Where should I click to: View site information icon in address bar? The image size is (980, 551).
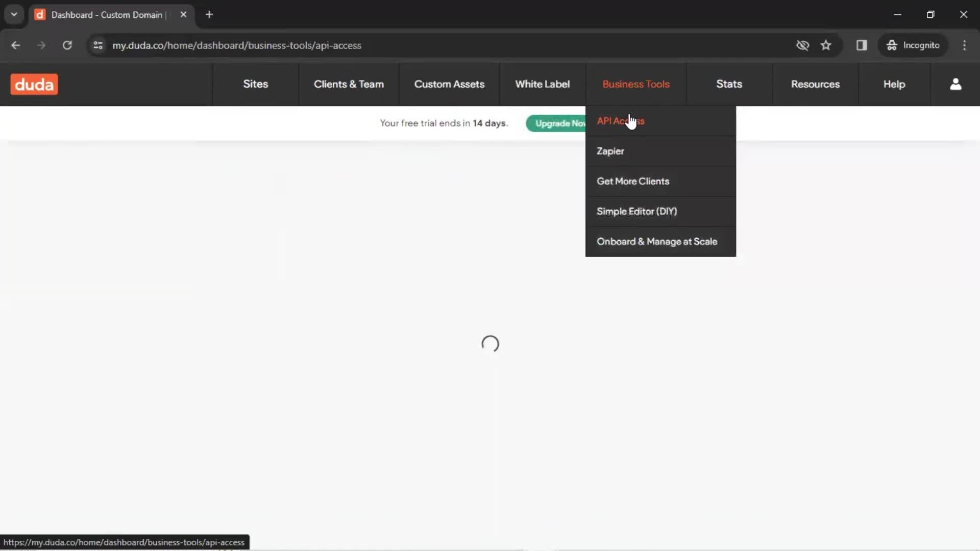pos(98,45)
